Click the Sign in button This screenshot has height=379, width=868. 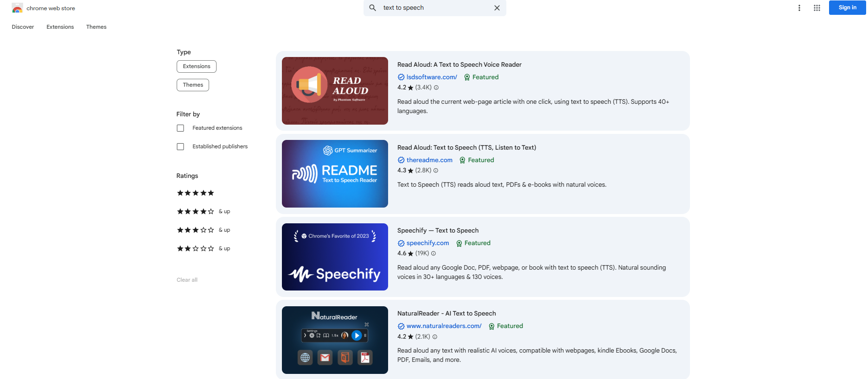point(847,8)
